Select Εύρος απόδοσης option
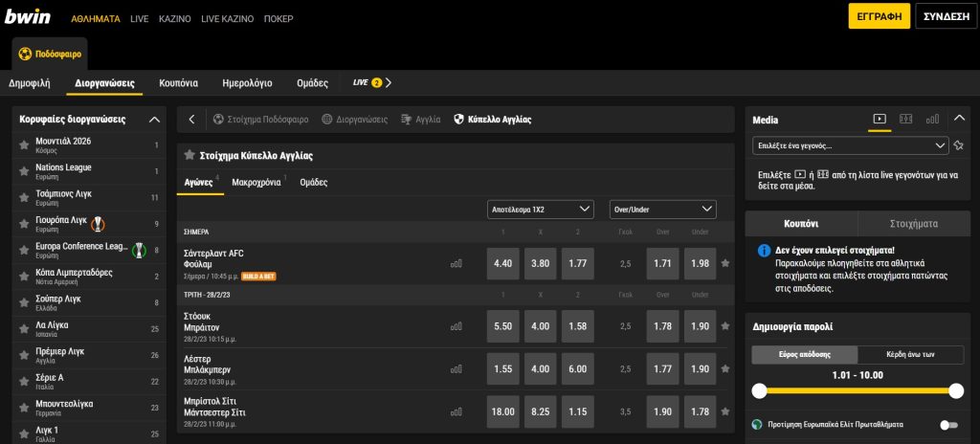This screenshot has height=444, width=980. click(805, 355)
